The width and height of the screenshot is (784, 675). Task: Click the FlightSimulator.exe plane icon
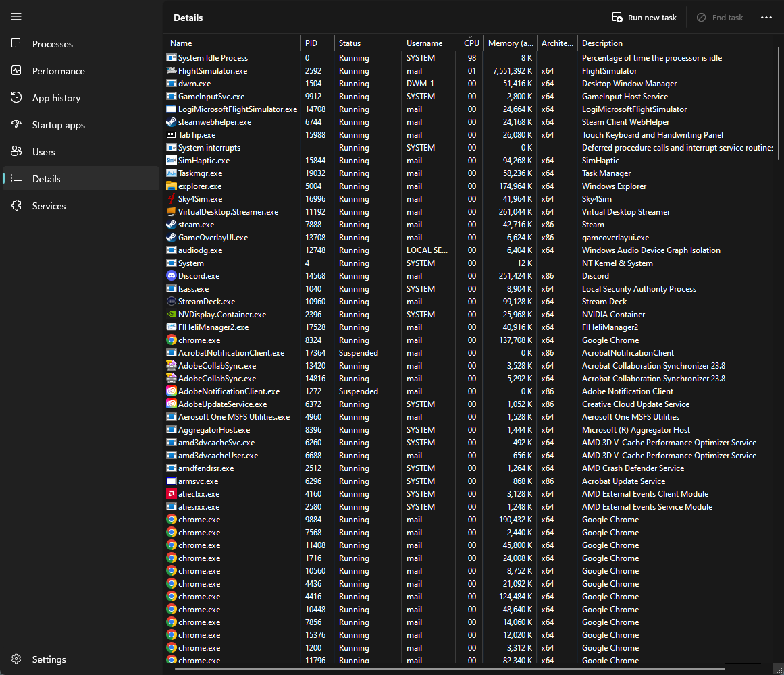point(171,70)
